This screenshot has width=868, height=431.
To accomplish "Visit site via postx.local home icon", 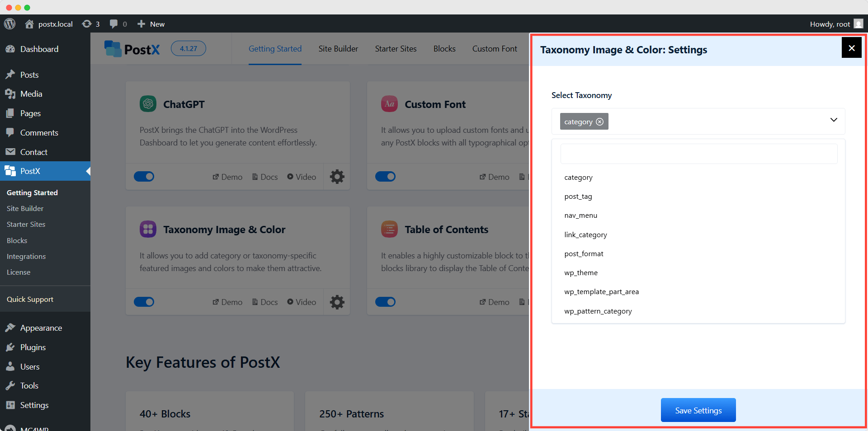I will (x=29, y=24).
